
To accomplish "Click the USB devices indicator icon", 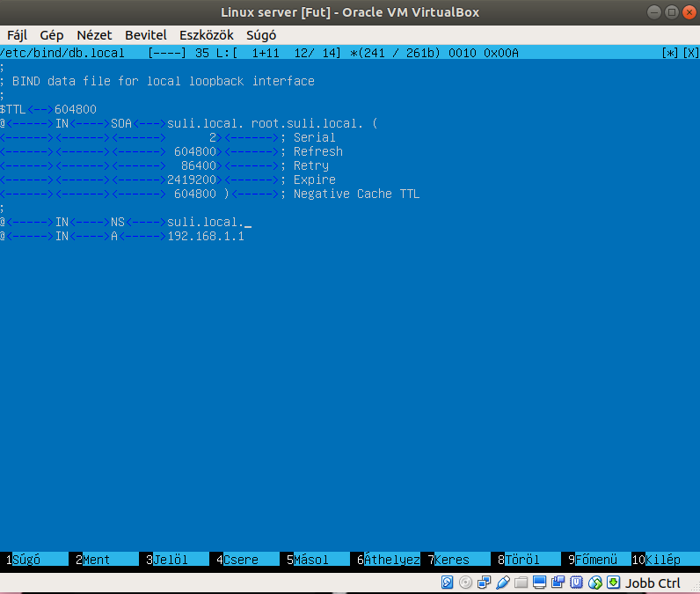I will [503, 583].
